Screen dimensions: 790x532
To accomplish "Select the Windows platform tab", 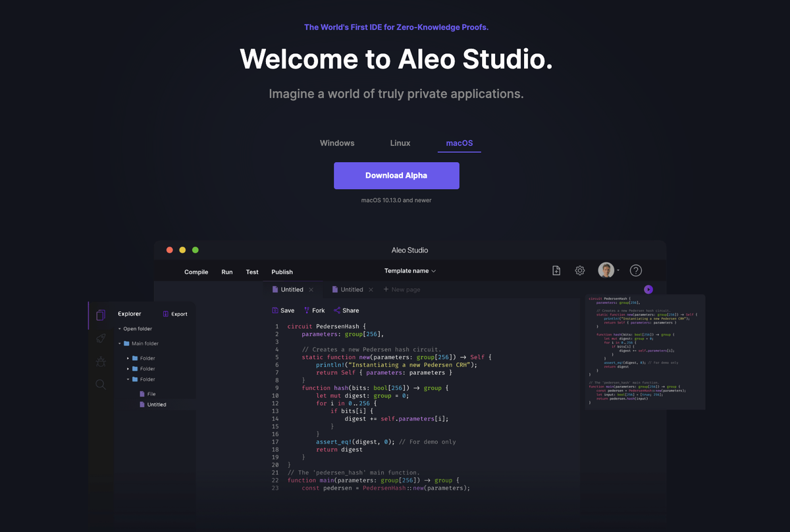I will coord(337,143).
